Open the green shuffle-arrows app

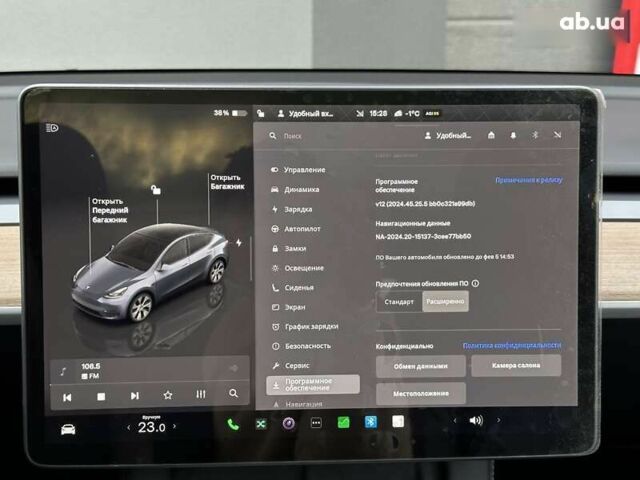tap(261, 424)
